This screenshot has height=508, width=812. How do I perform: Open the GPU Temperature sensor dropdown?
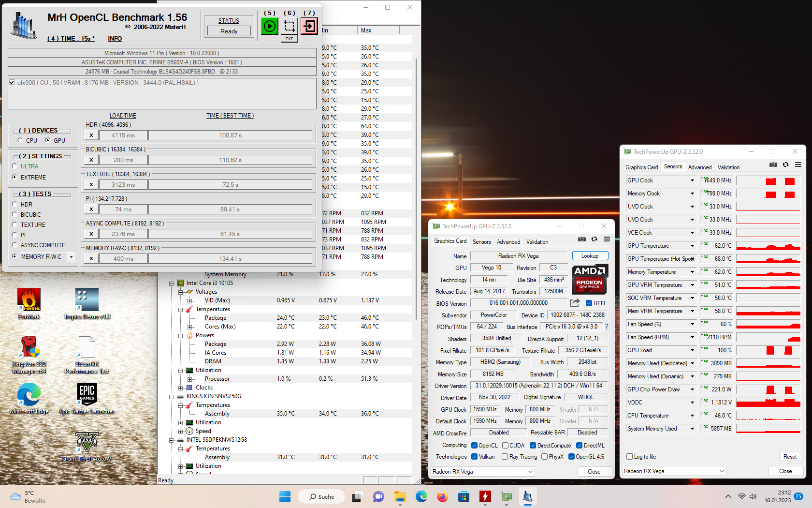coord(692,246)
